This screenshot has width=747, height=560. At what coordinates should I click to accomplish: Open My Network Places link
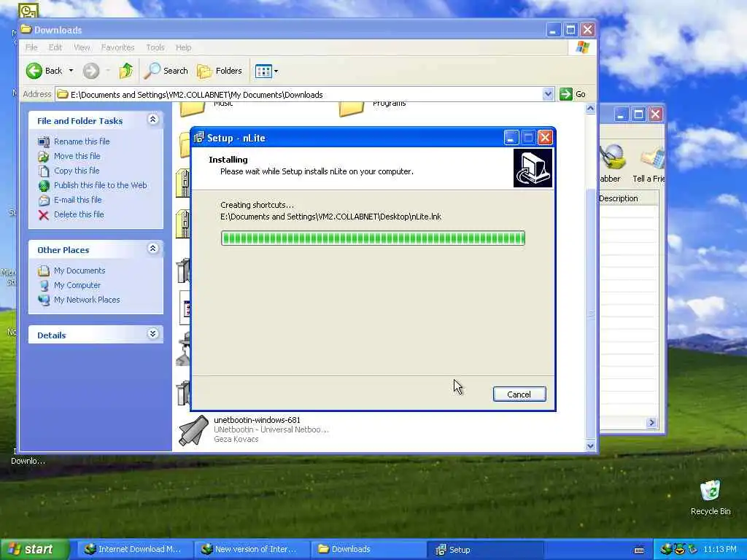click(x=88, y=300)
